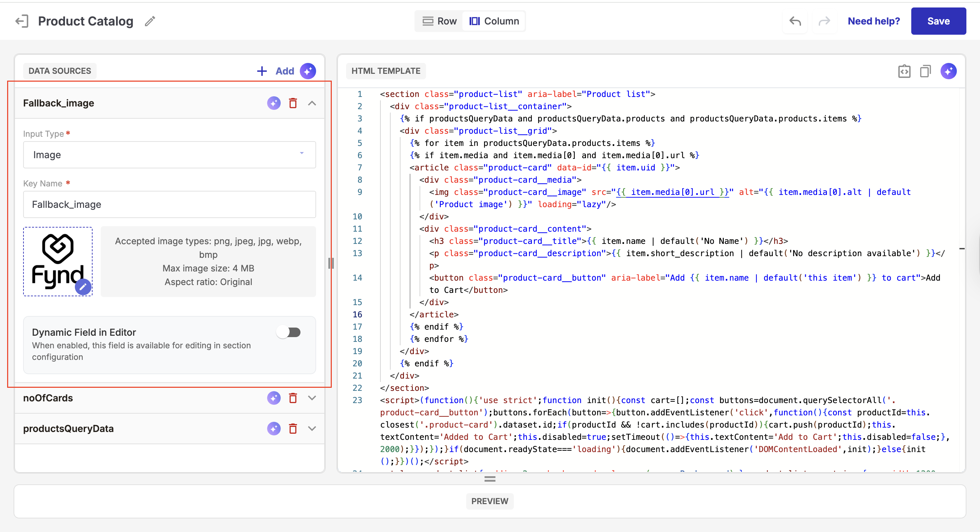Expand the productsQueryData data source
980x532 pixels.
click(312, 429)
